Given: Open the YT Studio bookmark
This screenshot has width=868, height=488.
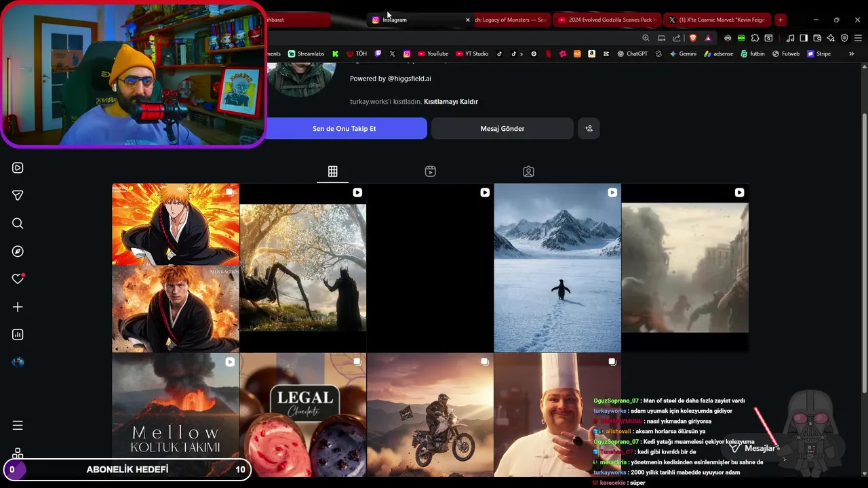Looking at the screenshot, I should [x=472, y=54].
